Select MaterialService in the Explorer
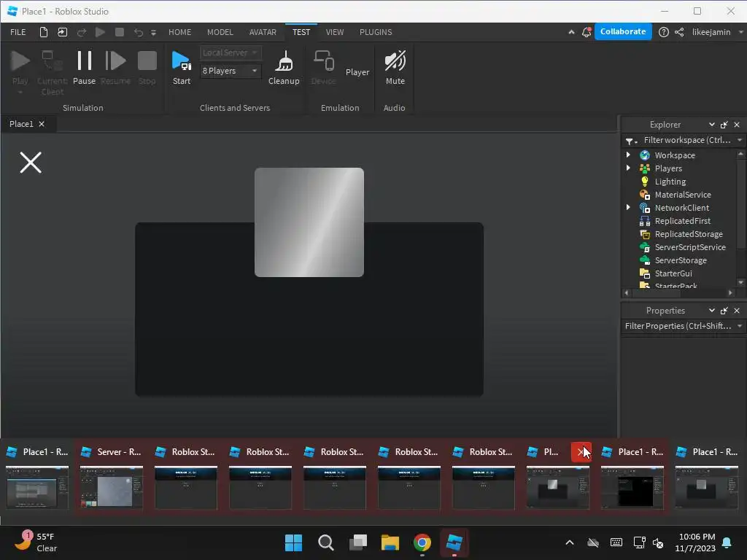 click(x=683, y=194)
